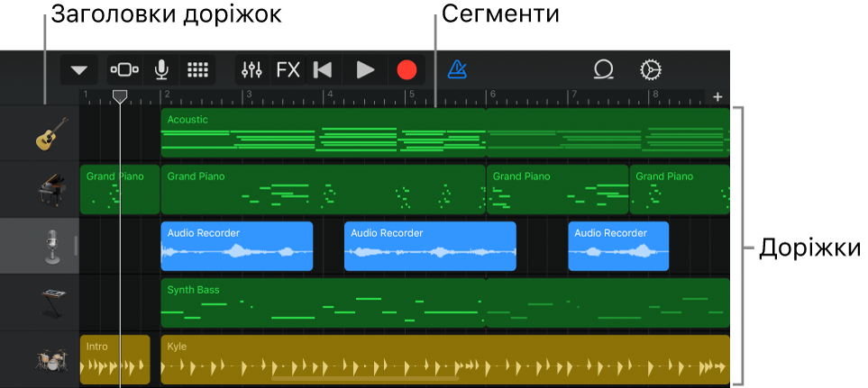Switch to Tracks view button
868x388 pixels.
pyautogui.click(x=125, y=70)
